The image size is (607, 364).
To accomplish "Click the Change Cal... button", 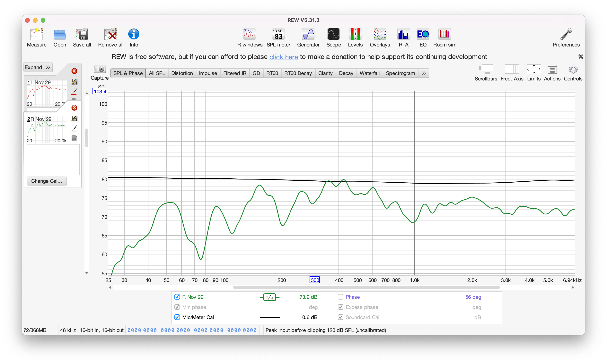I will [x=46, y=181].
